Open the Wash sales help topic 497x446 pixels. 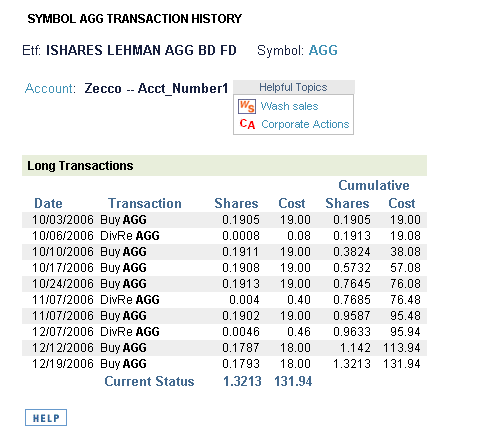(x=289, y=106)
